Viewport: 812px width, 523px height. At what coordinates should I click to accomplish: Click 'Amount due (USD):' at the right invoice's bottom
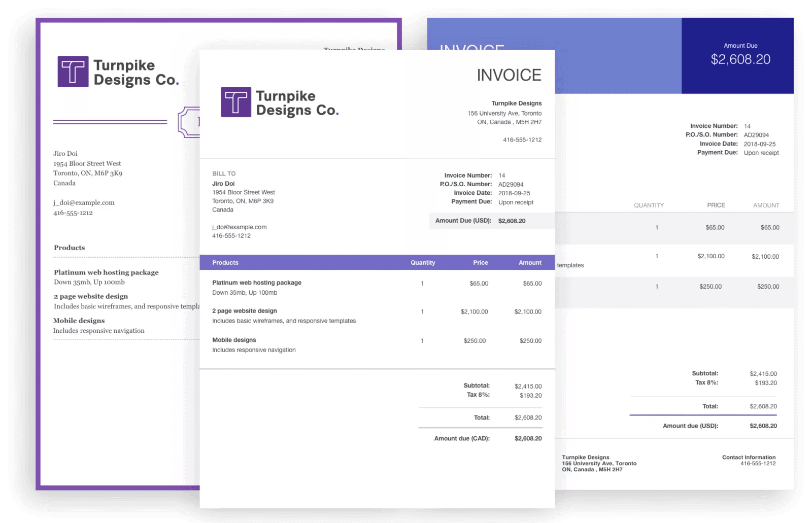690,426
